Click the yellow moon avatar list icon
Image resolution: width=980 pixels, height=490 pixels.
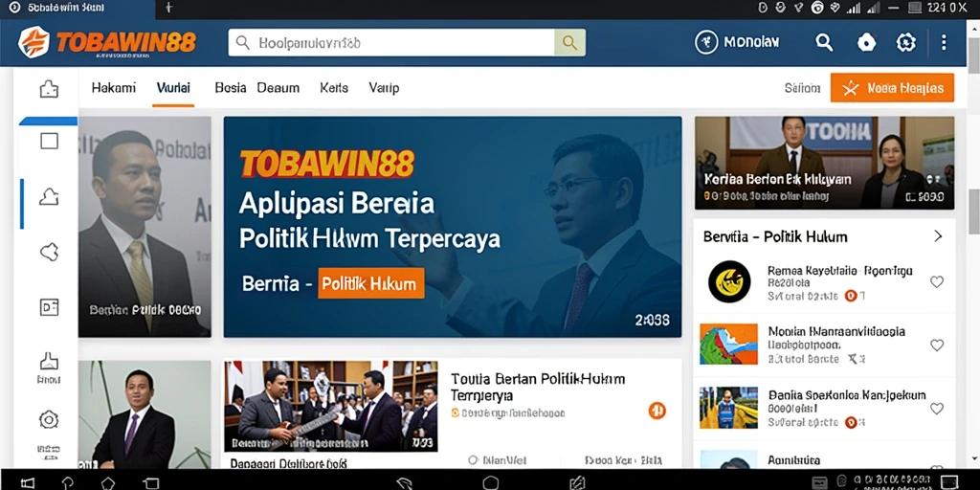[x=728, y=281]
